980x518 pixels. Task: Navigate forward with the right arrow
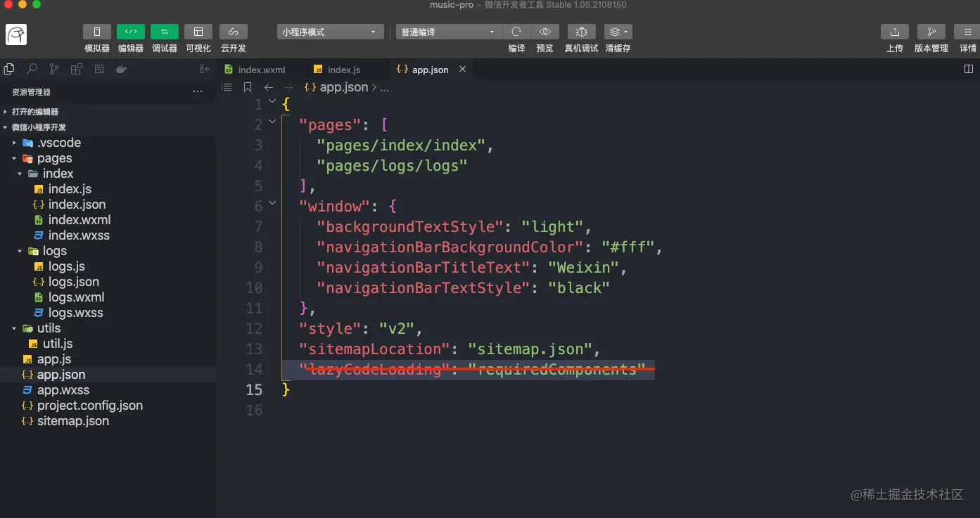coord(288,87)
